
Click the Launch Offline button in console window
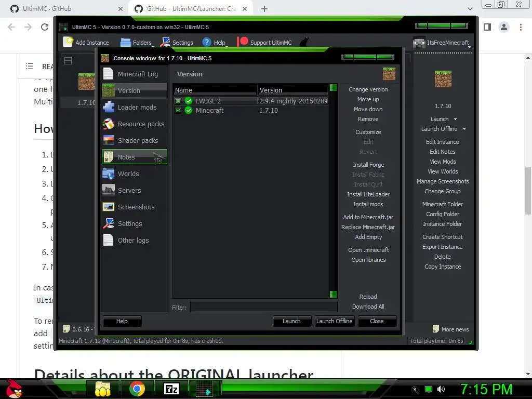click(x=334, y=321)
